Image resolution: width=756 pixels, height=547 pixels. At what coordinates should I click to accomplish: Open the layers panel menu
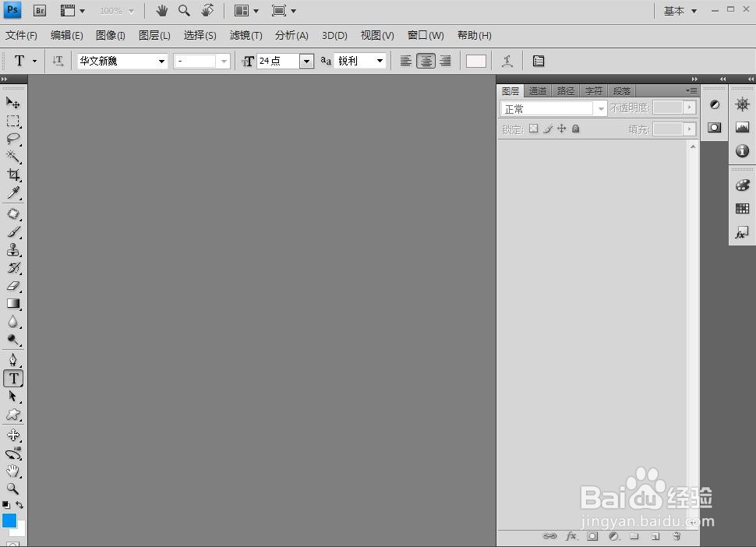click(x=691, y=90)
